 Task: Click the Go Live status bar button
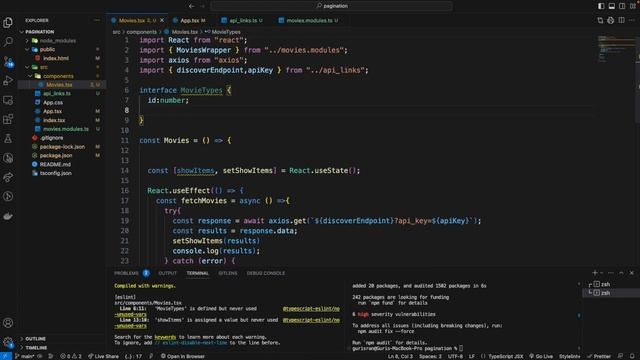coord(541,356)
